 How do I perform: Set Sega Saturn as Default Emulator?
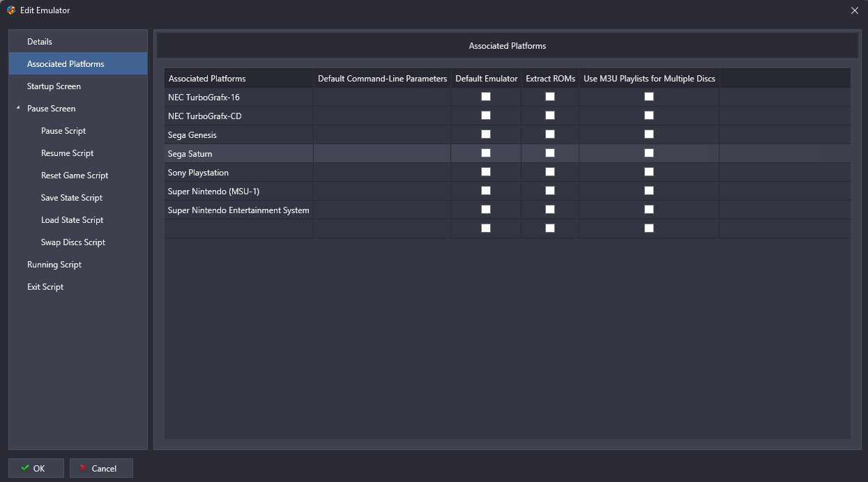486,153
